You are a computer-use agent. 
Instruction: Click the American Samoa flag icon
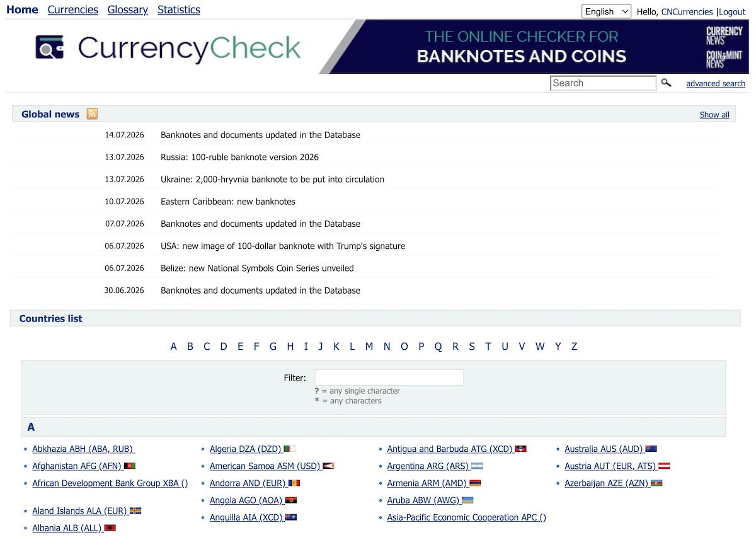pyautogui.click(x=328, y=466)
